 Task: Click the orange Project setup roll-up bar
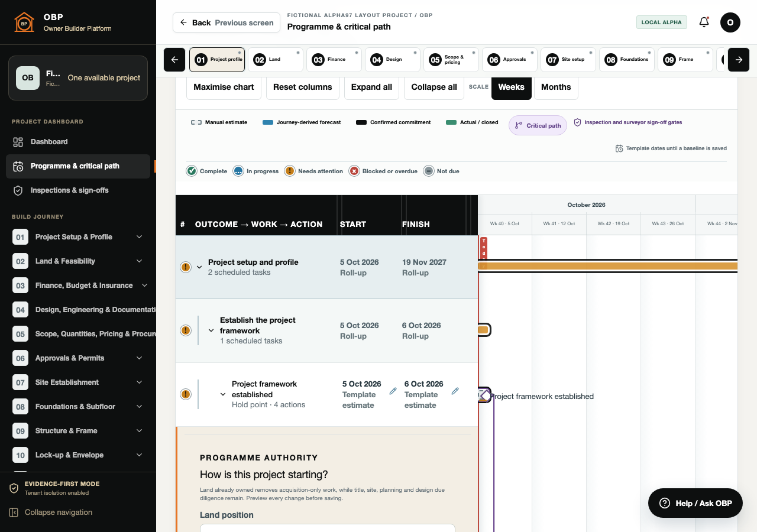[607, 266]
